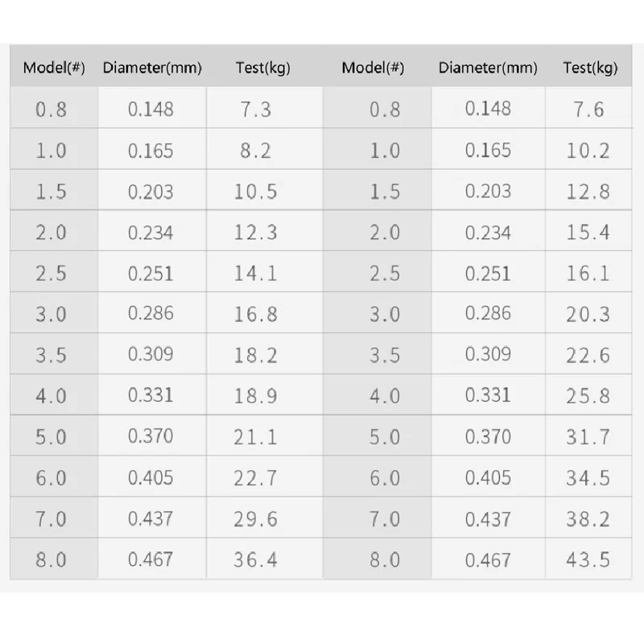Screen dimensions: 644x644
Task: Click the 36.4 kg test cell
Action: (x=256, y=559)
